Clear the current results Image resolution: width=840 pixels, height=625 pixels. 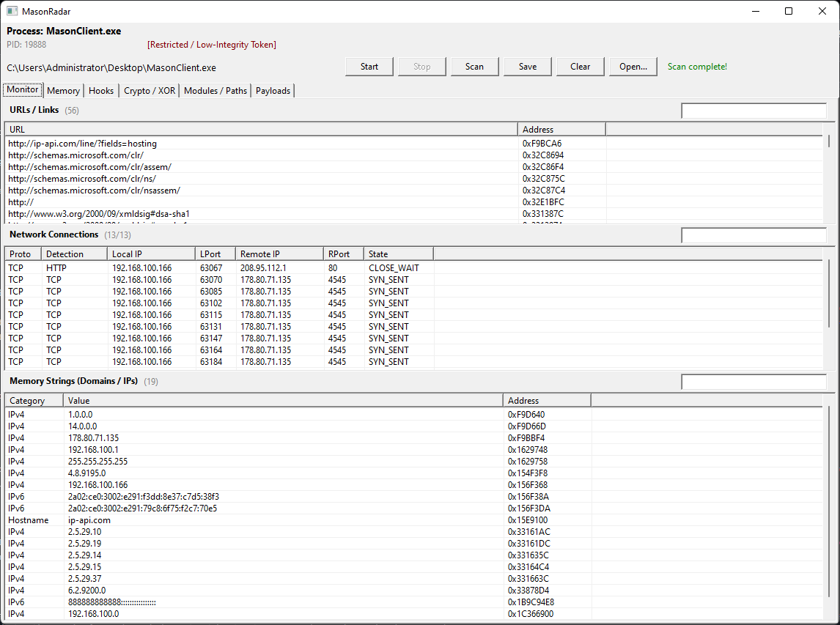click(580, 67)
